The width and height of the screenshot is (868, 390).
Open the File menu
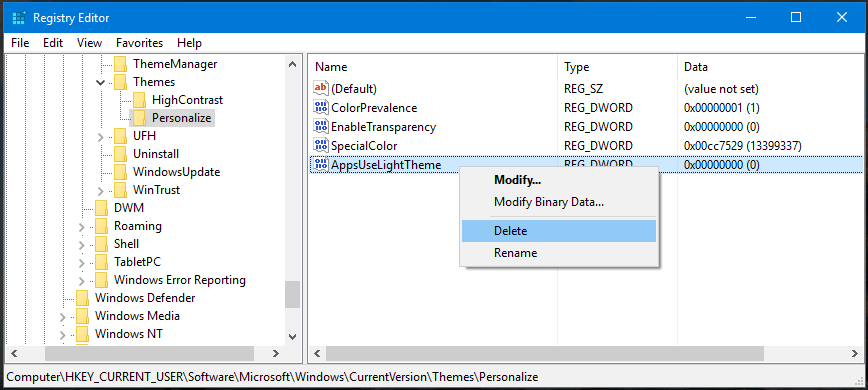20,43
